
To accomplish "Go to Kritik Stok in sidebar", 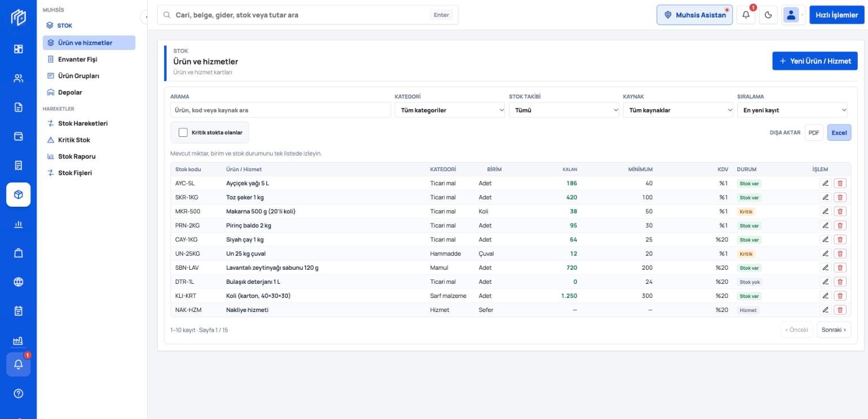I will pyautogui.click(x=89, y=140).
